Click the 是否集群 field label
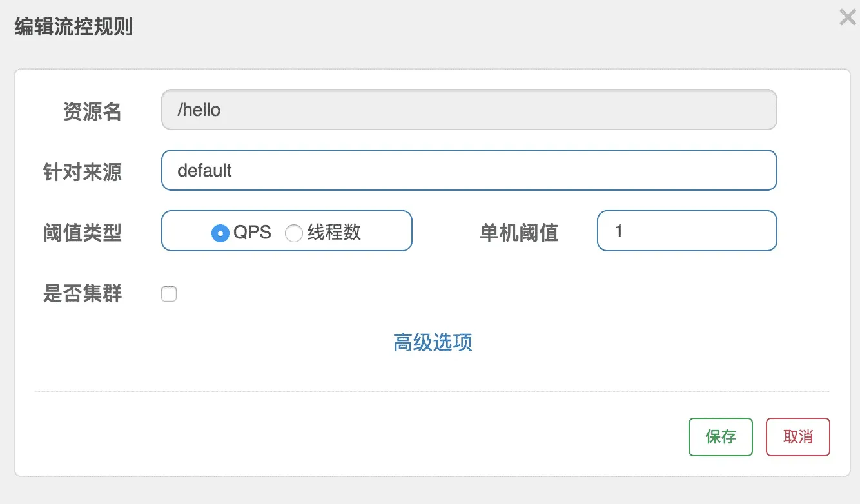 click(83, 294)
